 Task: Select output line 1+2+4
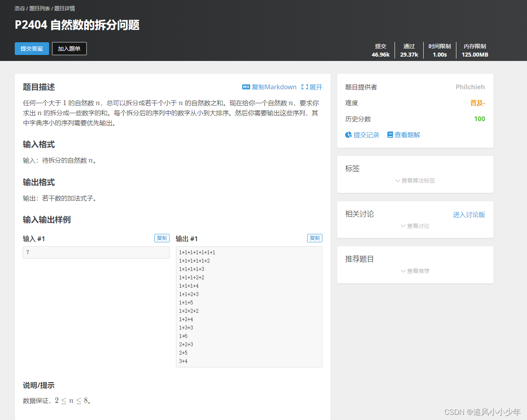pos(186,319)
